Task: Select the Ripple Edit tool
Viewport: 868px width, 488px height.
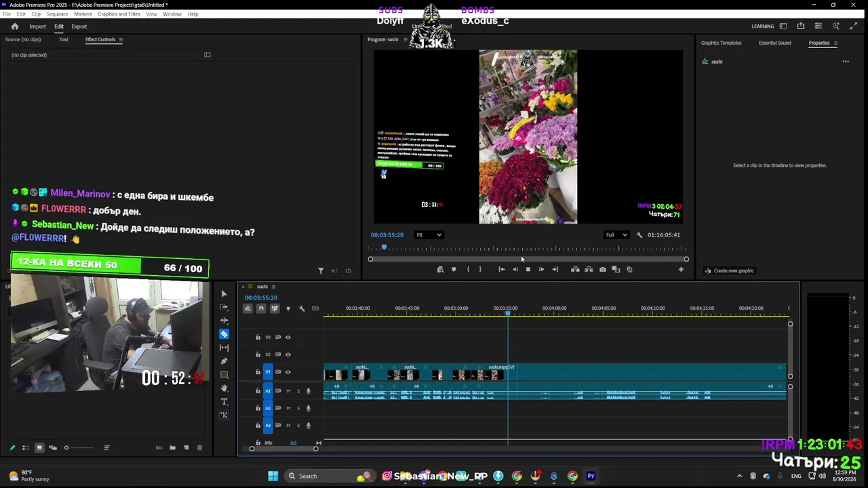Action: [x=224, y=321]
